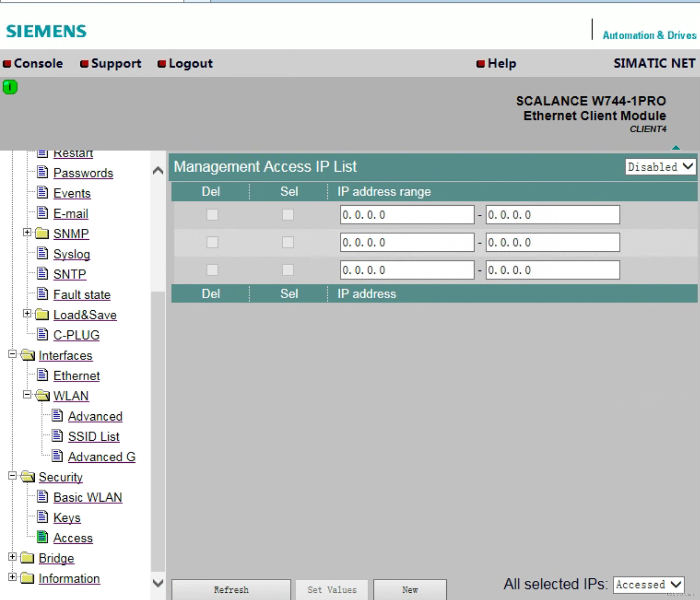Click the Load&Save folder icon

[42, 314]
